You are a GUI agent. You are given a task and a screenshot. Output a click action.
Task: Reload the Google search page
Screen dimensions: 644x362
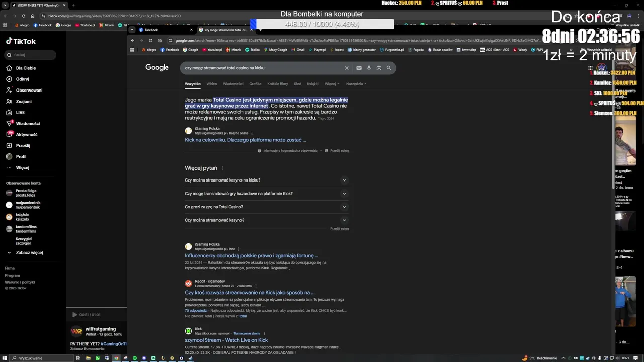tap(150, 40)
